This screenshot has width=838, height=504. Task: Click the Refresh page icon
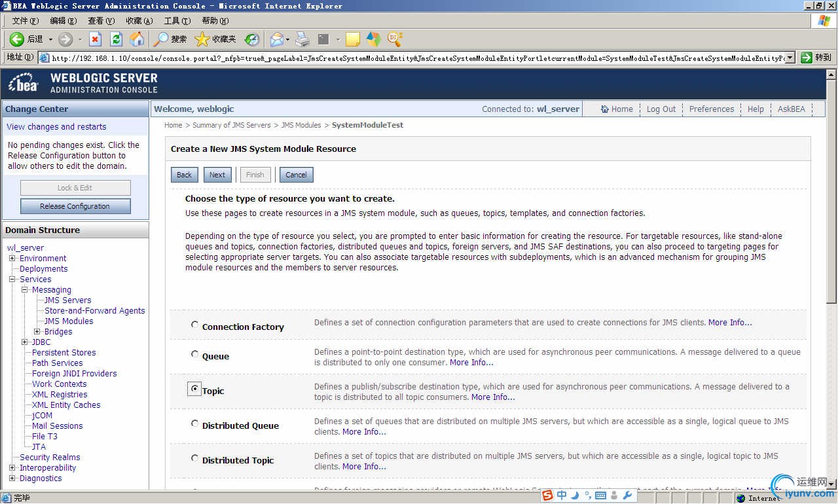pos(116,39)
